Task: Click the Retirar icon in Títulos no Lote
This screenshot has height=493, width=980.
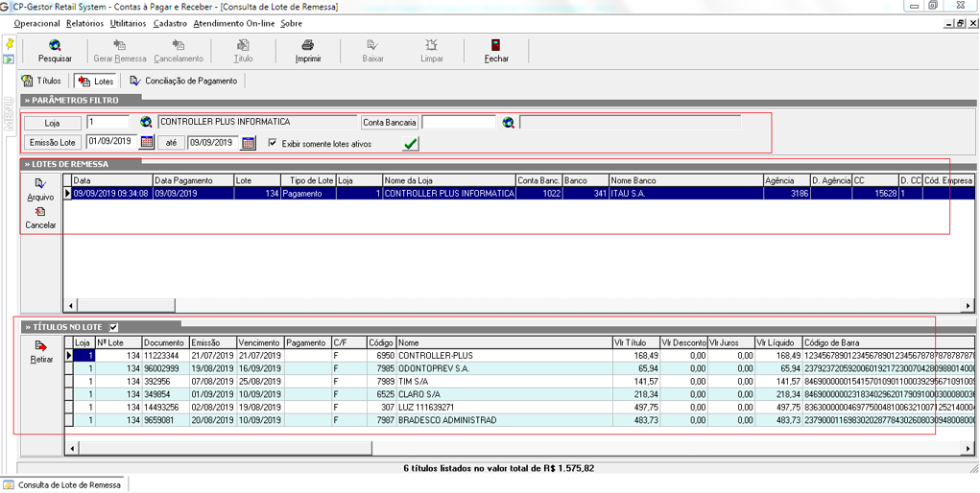Action: pyautogui.click(x=40, y=346)
